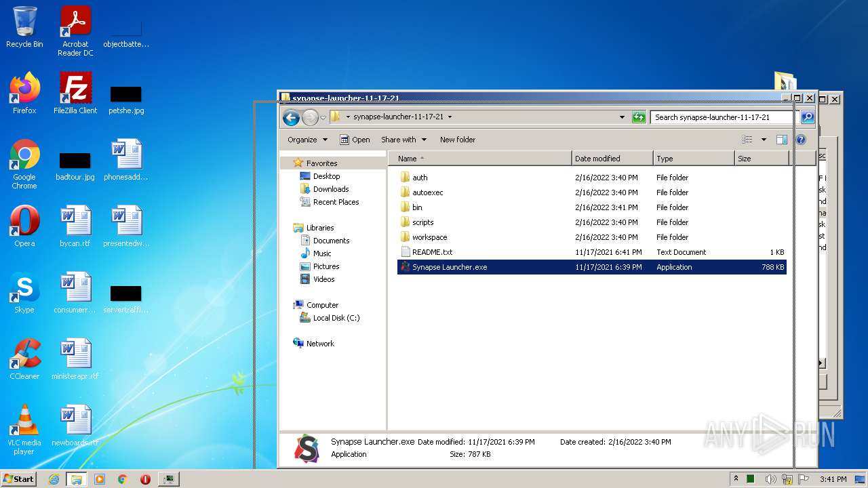
Task: Open Explorer help question mark icon
Action: click(800, 140)
